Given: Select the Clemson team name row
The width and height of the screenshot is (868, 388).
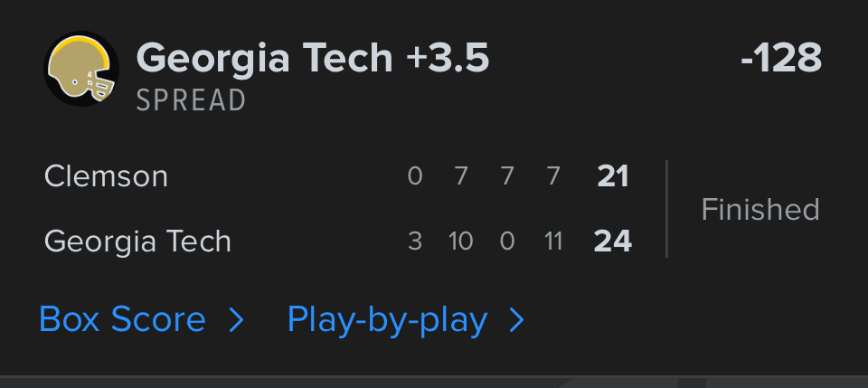Looking at the screenshot, I should click(106, 175).
